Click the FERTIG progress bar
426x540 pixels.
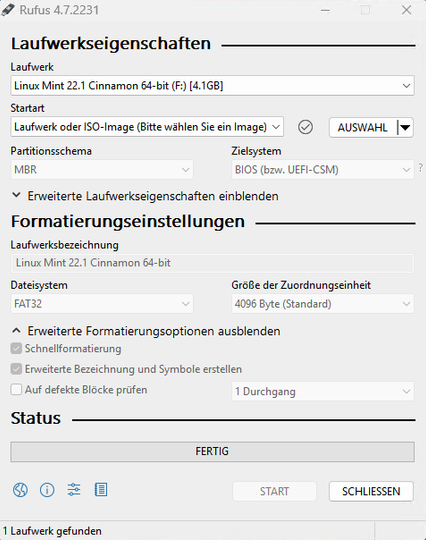point(212,451)
